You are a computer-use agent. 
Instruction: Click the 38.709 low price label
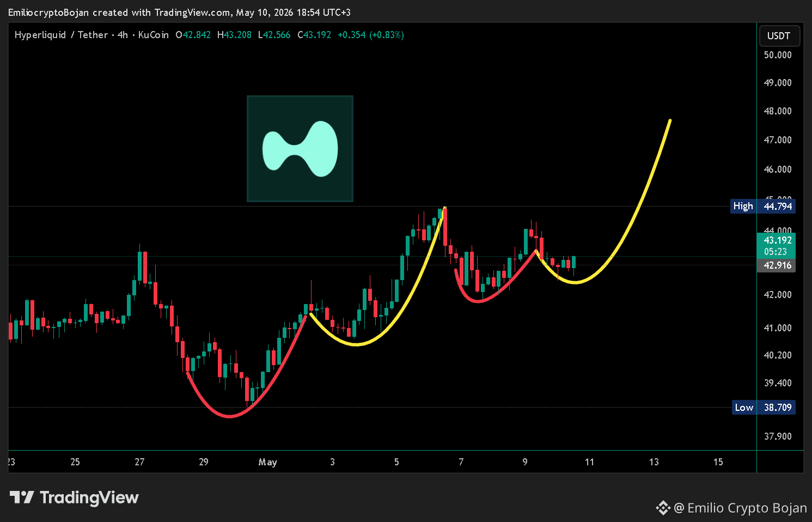[777, 408]
